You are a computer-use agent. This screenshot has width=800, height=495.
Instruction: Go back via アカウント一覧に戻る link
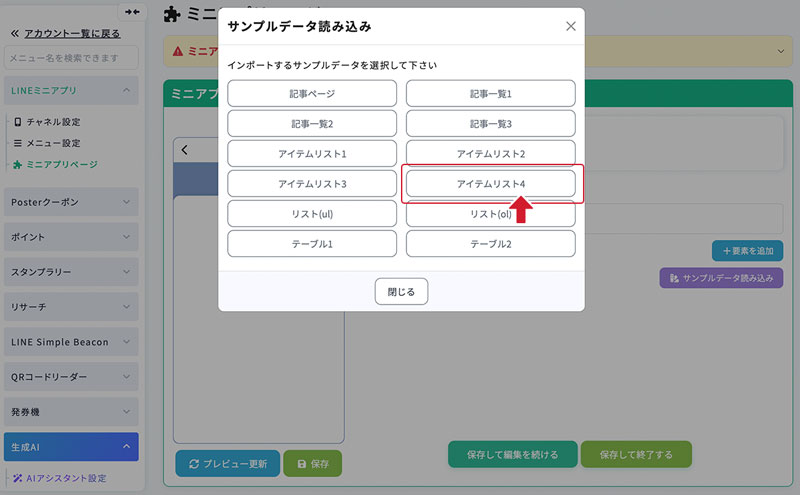(72, 34)
